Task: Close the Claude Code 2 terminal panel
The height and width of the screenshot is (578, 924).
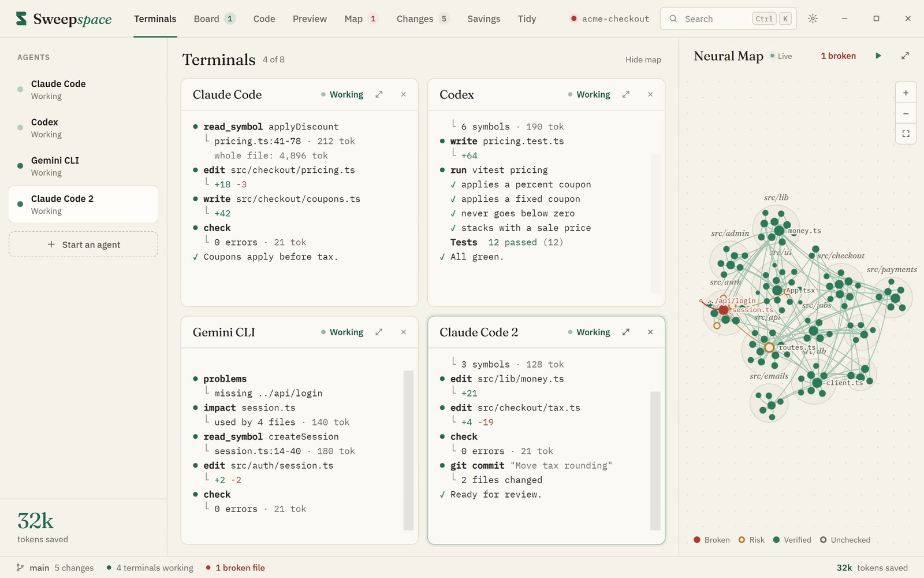Action: point(650,332)
